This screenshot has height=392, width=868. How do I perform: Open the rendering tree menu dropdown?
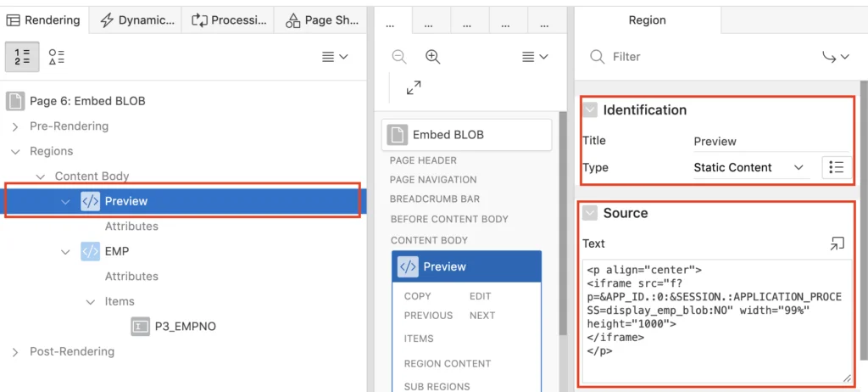click(335, 57)
